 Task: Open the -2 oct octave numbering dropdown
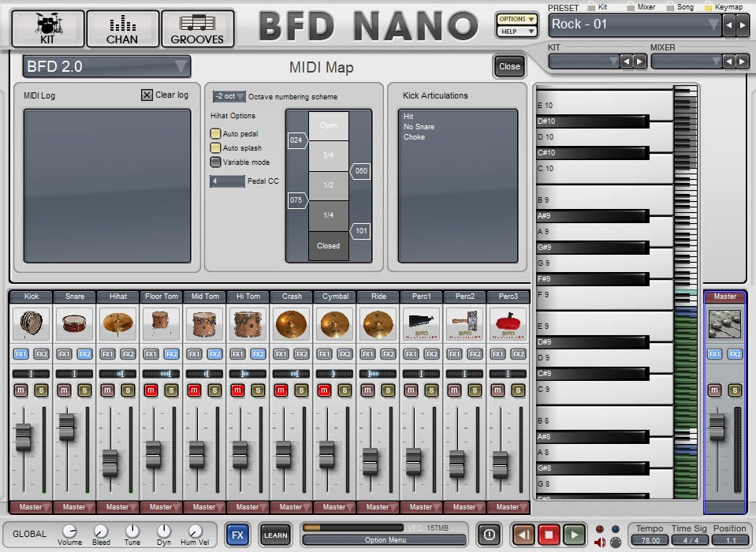point(229,96)
